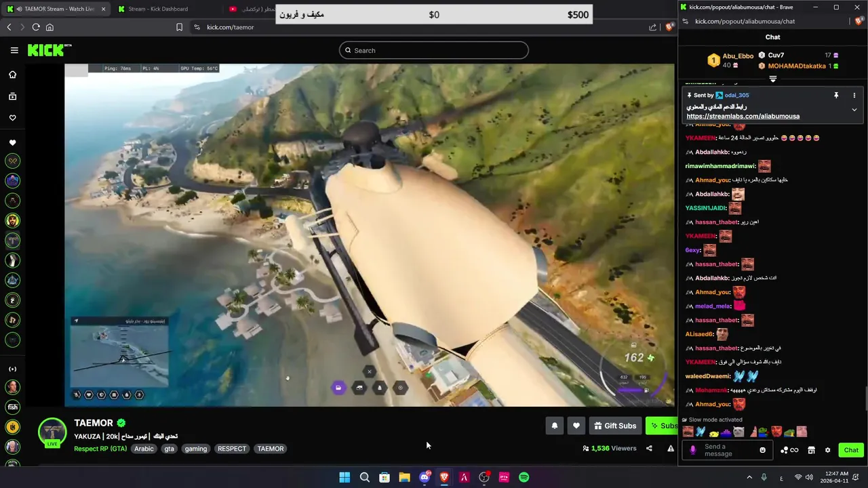Click MOHAMADtakatka in leaderboard
This screenshot has width=868, height=488.
(x=797, y=66)
